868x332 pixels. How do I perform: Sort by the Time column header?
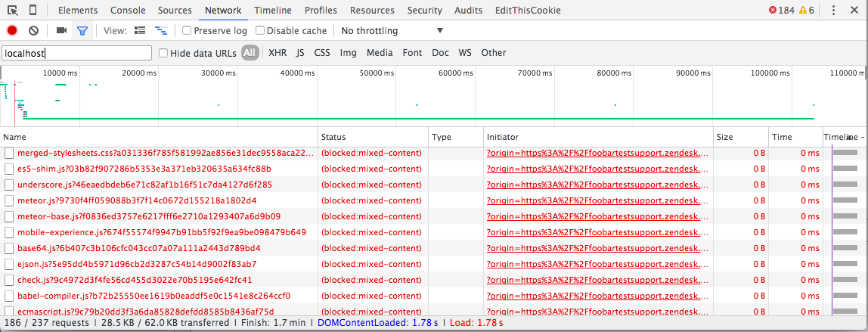pyautogui.click(x=795, y=137)
